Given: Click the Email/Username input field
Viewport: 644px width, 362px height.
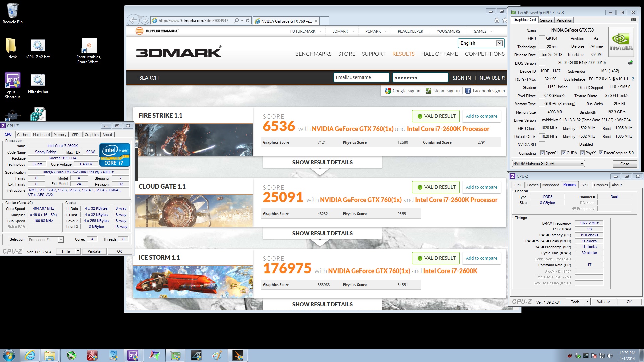Looking at the screenshot, I should pyautogui.click(x=362, y=77).
